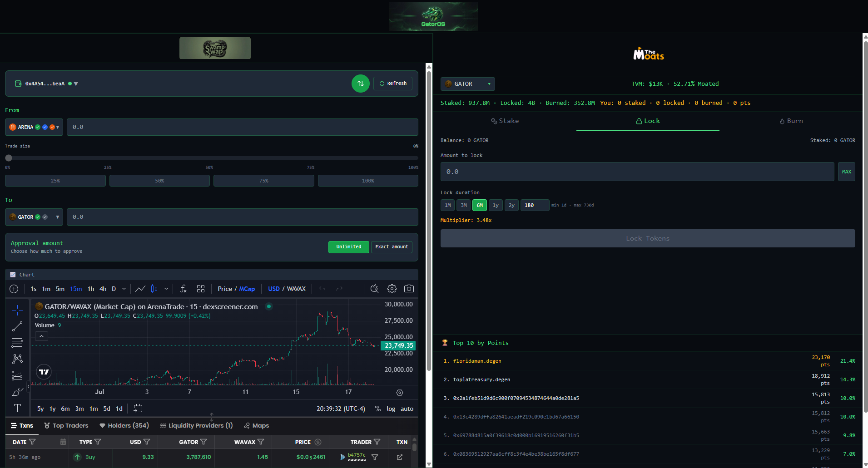Select the text annotation tool

click(17, 408)
